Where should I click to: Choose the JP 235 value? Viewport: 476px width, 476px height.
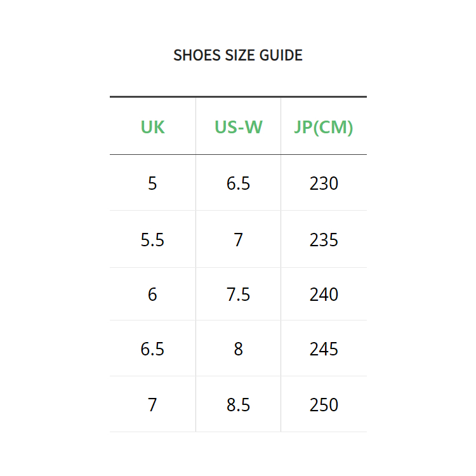(x=324, y=240)
